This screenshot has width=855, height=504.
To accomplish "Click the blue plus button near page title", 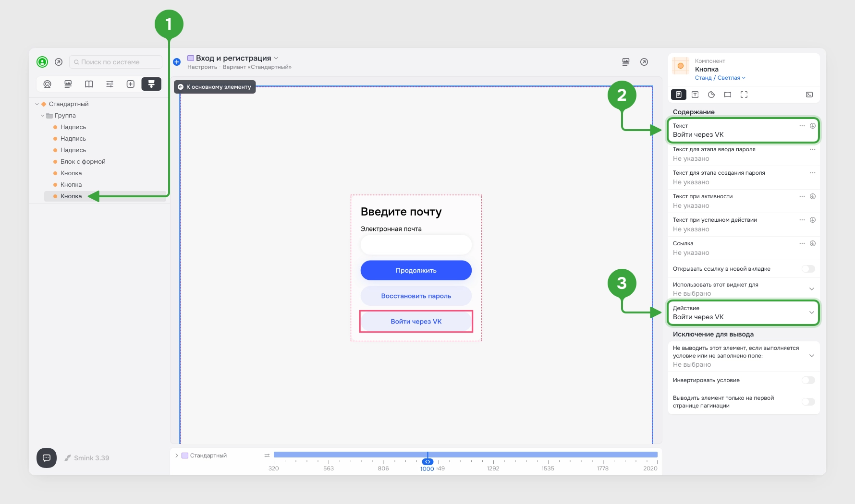I will pyautogui.click(x=177, y=62).
